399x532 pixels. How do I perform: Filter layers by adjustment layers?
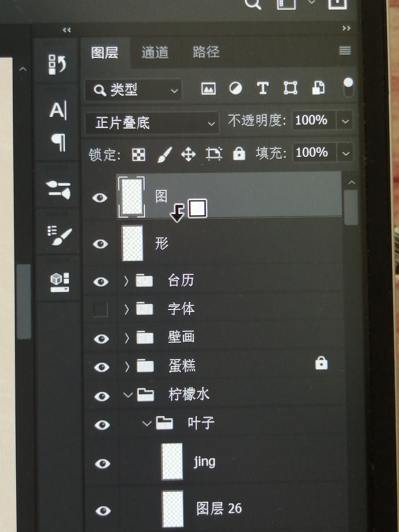[236, 88]
